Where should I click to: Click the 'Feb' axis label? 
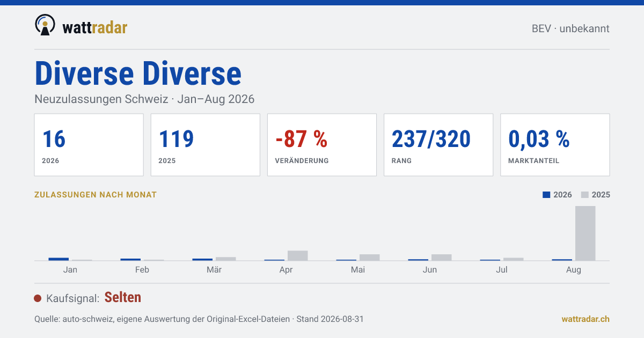pyautogui.click(x=142, y=270)
